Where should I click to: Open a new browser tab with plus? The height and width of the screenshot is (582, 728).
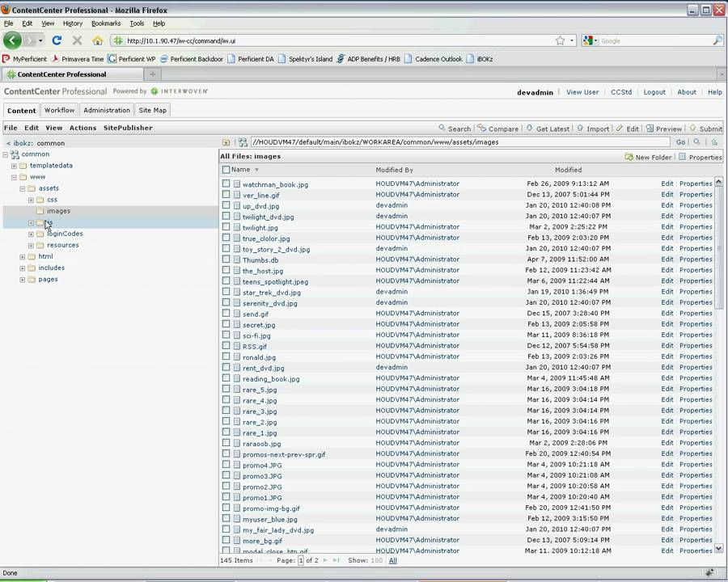coord(152,74)
